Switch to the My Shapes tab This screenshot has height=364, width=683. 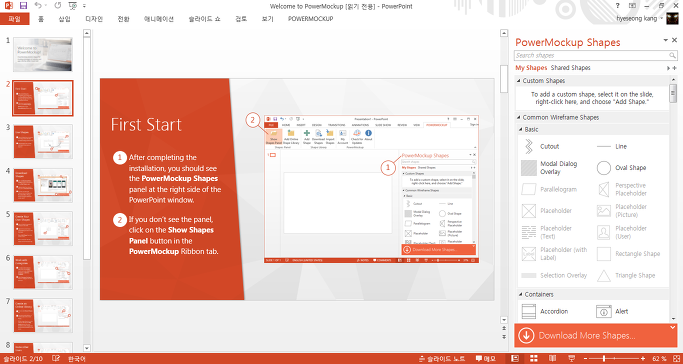(531, 68)
